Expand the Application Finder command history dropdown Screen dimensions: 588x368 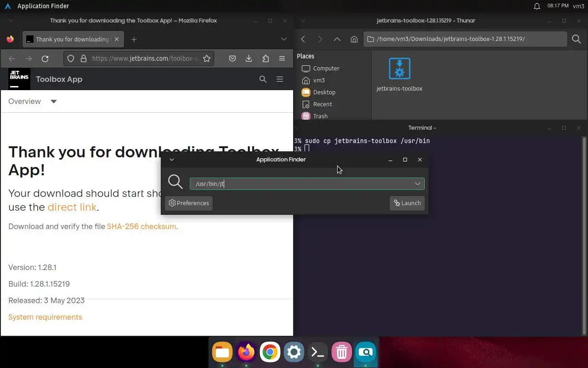click(x=418, y=184)
